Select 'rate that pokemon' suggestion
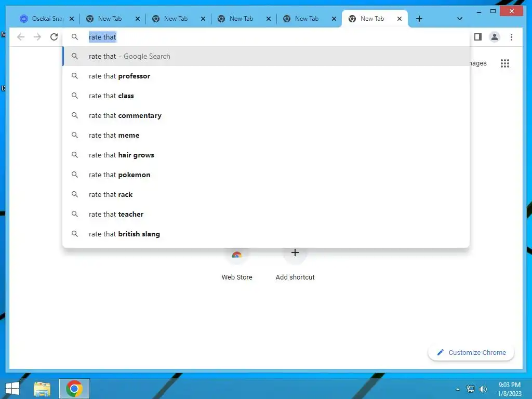Viewport: 532px width, 399px height. [x=267, y=175]
